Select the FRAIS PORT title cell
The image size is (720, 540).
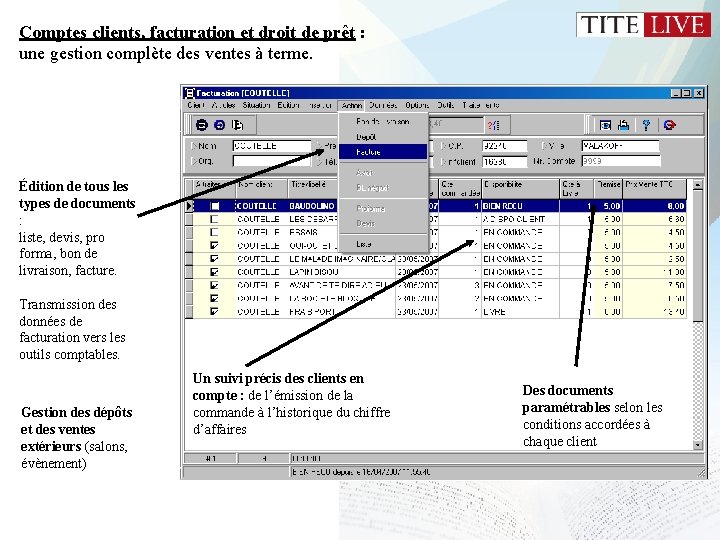pyautogui.click(x=342, y=311)
